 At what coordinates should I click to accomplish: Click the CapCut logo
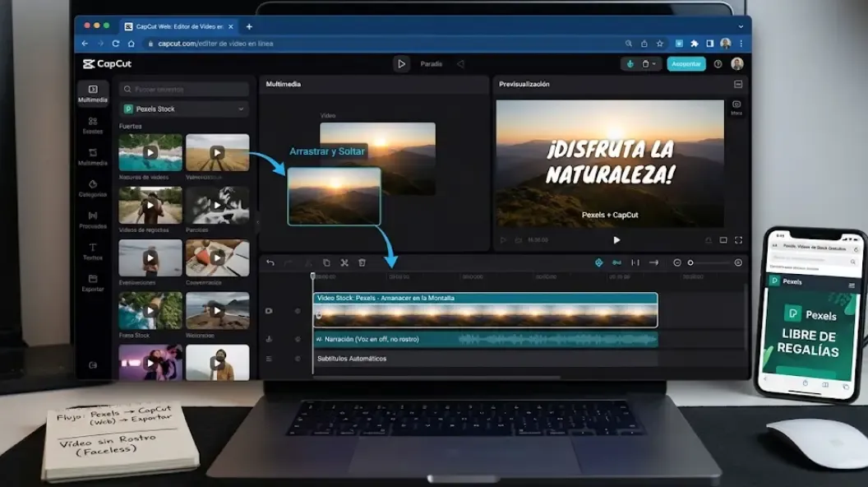point(108,63)
